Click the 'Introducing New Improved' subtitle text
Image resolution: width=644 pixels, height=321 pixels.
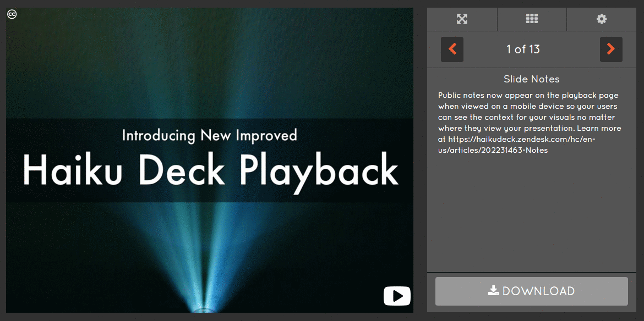click(209, 135)
